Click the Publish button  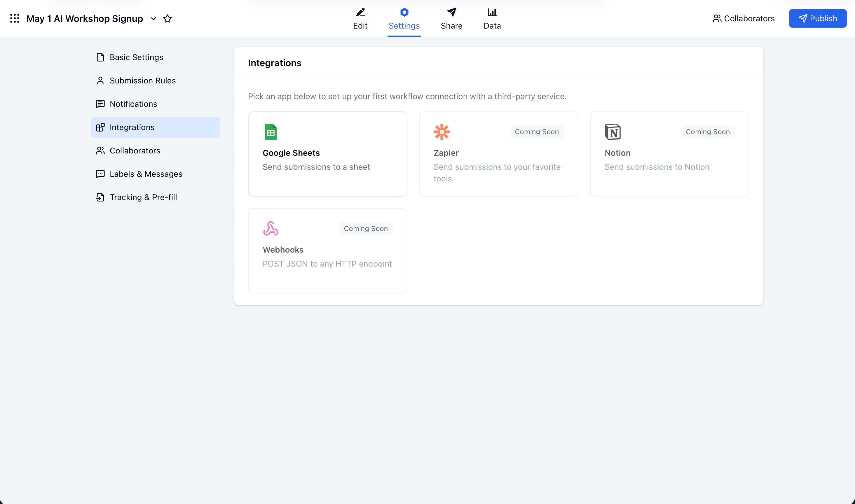(818, 18)
